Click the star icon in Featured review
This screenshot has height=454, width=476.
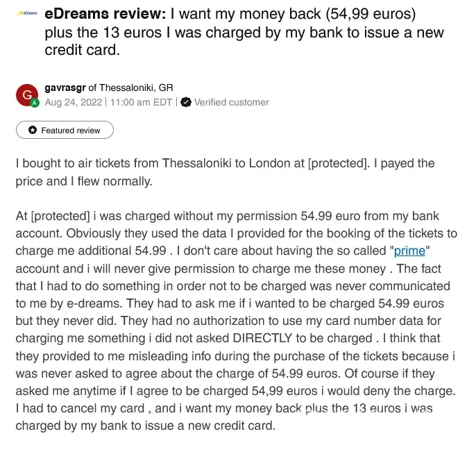(32, 130)
